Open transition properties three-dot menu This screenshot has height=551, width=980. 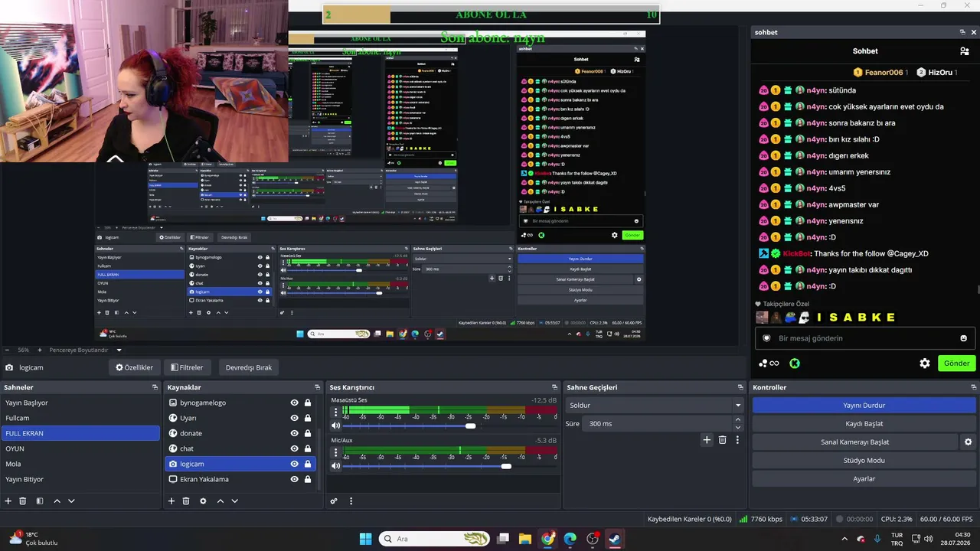(x=738, y=440)
